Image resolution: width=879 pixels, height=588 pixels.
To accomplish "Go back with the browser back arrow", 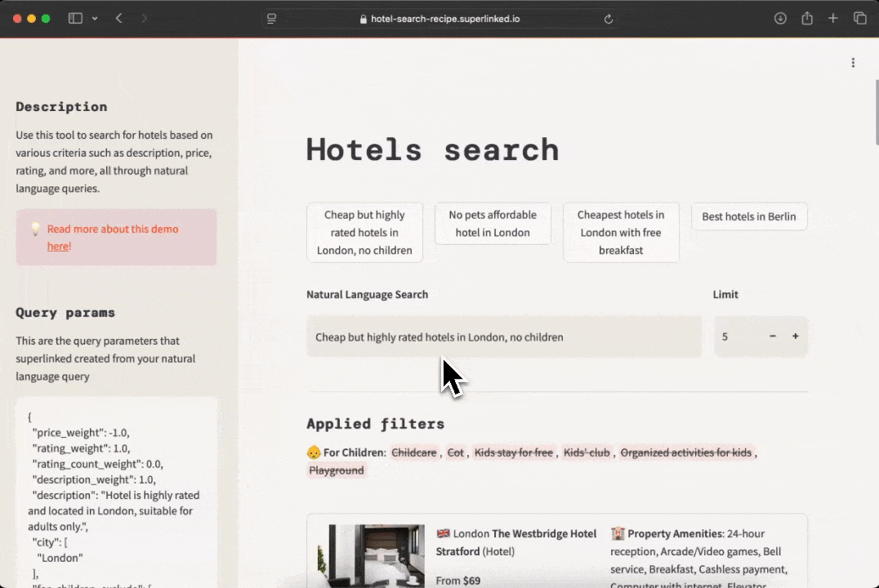I will 118,19.
